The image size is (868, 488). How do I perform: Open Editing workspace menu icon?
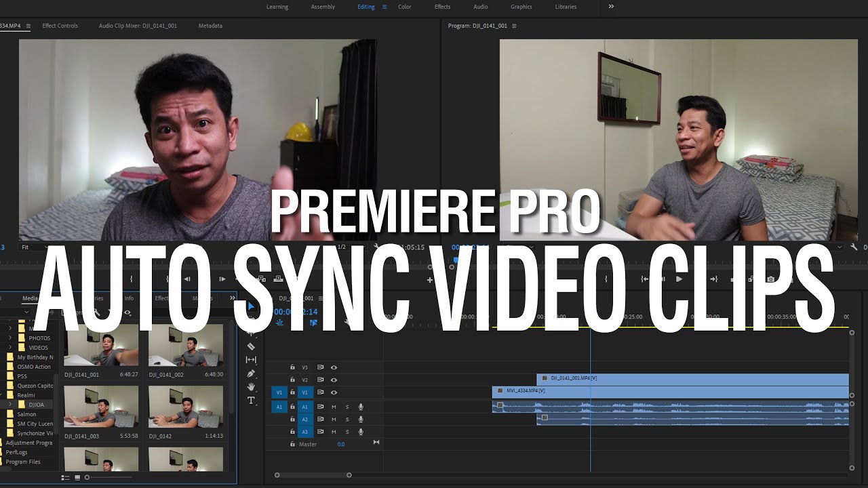pyautogui.click(x=384, y=7)
